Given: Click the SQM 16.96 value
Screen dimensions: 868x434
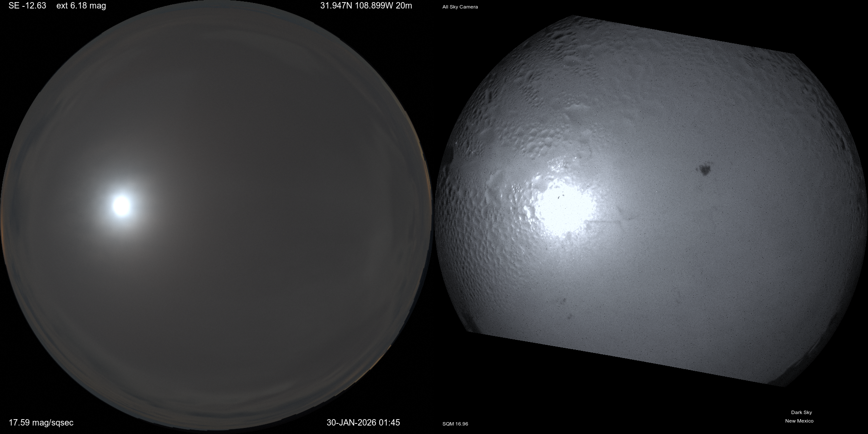Looking at the screenshot, I should pos(455,424).
